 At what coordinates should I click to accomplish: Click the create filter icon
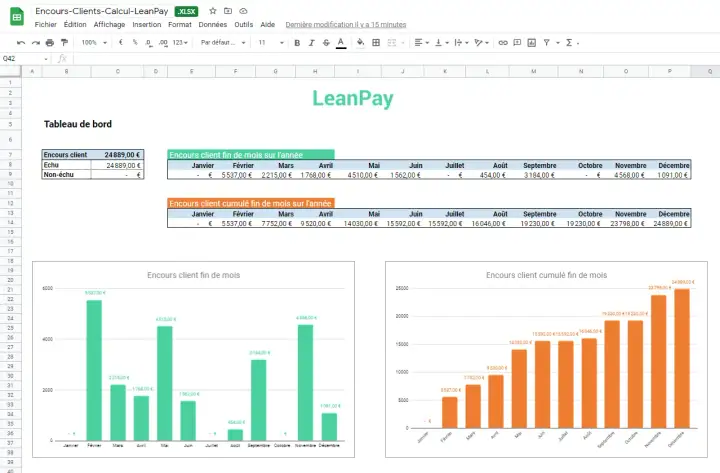tap(546, 43)
